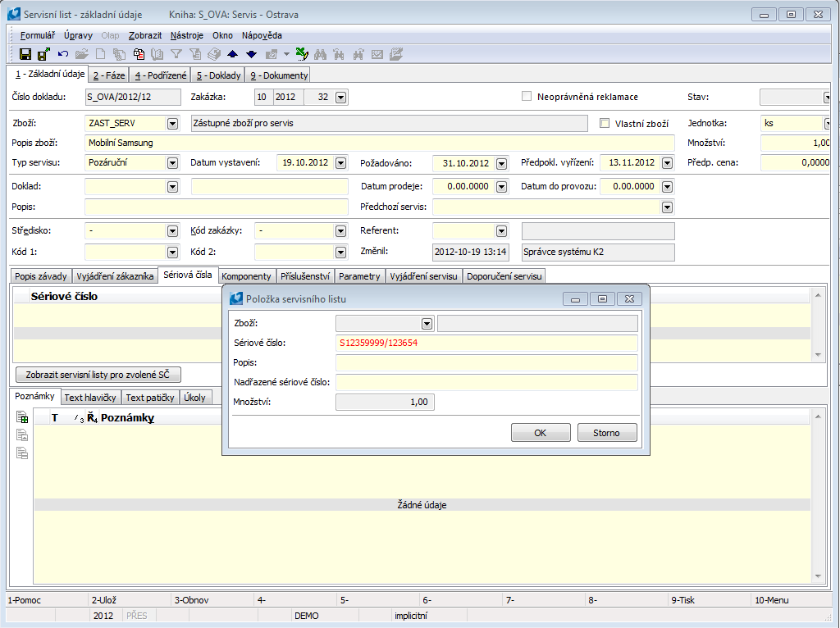Toggle the Vlastní zboží checkbox
The width and height of the screenshot is (840, 628).
point(605,123)
